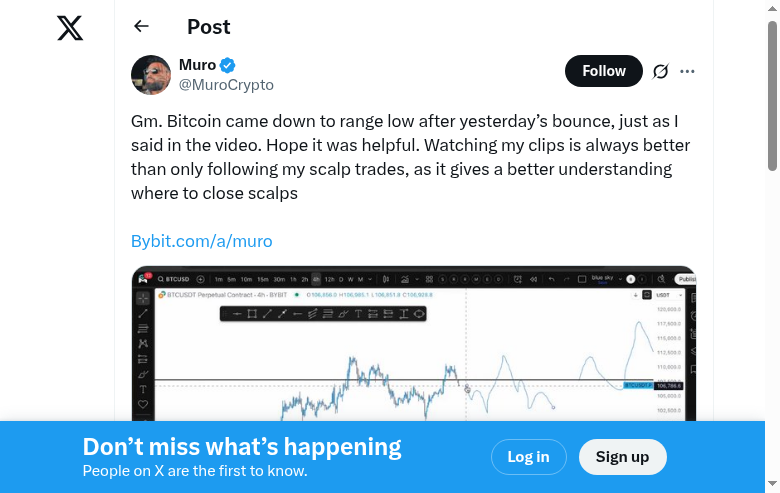Select the chart's text tool icon
The image size is (780, 493).
[143, 389]
